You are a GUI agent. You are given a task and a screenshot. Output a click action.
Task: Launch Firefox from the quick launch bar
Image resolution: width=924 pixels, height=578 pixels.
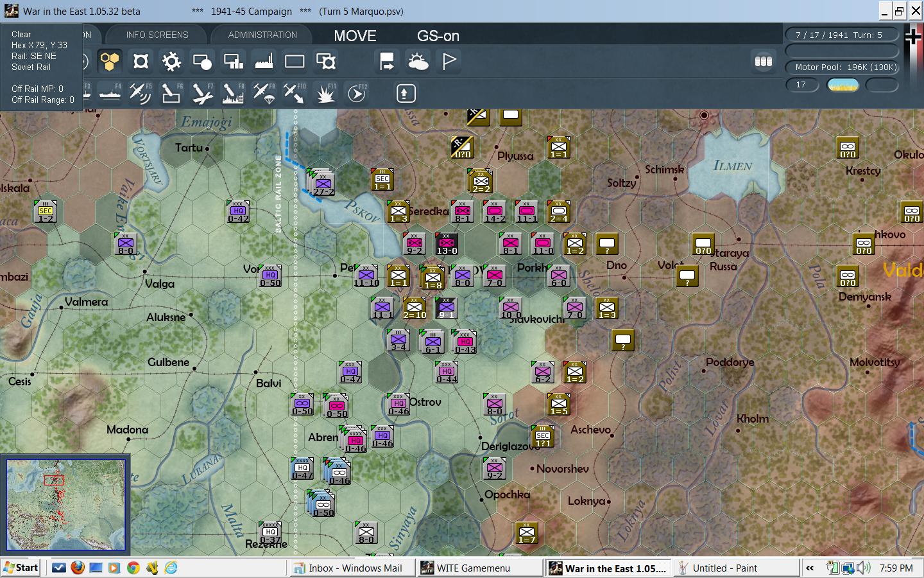77,568
